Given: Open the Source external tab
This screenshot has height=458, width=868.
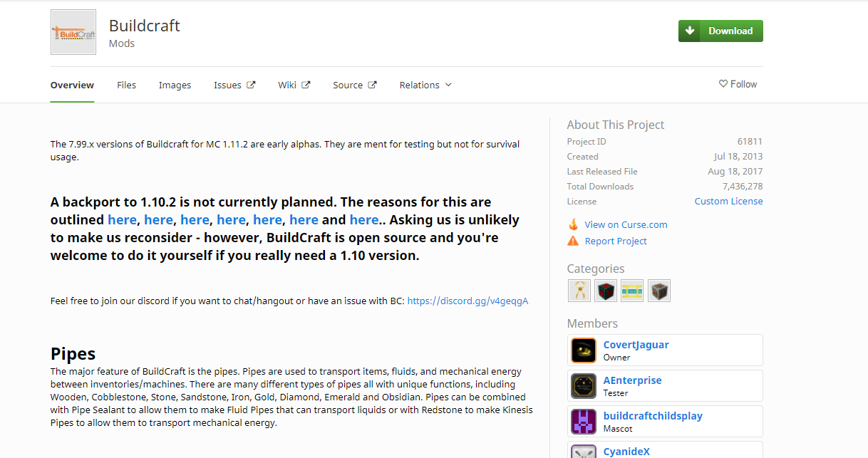Looking at the screenshot, I should 354,85.
